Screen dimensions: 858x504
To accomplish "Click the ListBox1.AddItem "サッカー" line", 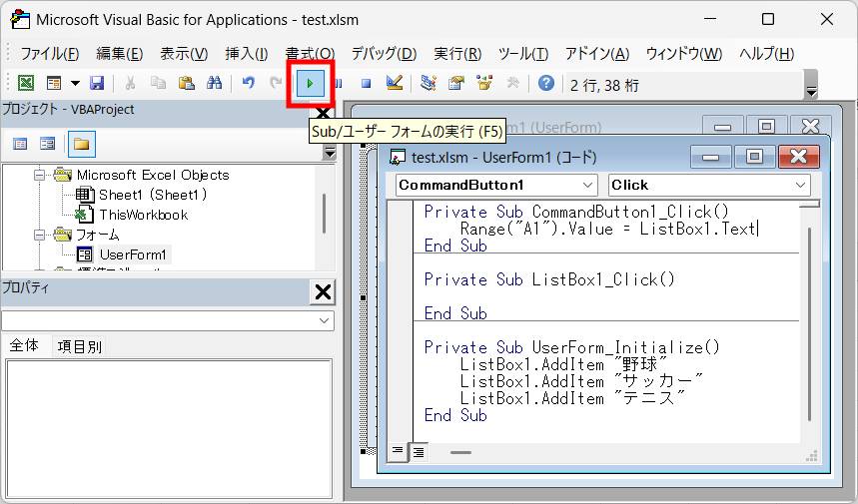I will point(581,381).
